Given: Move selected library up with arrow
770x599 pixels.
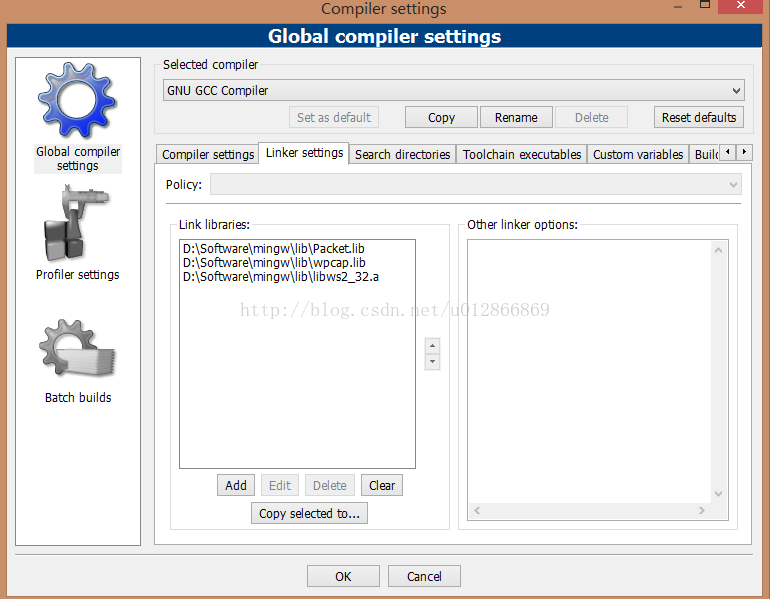Looking at the screenshot, I should pyautogui.click(x=432, y=346).
